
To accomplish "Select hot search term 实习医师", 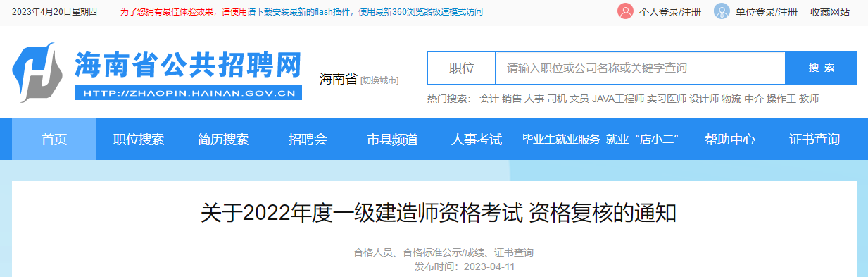I will pyautogui.click(x=667, y=99).
